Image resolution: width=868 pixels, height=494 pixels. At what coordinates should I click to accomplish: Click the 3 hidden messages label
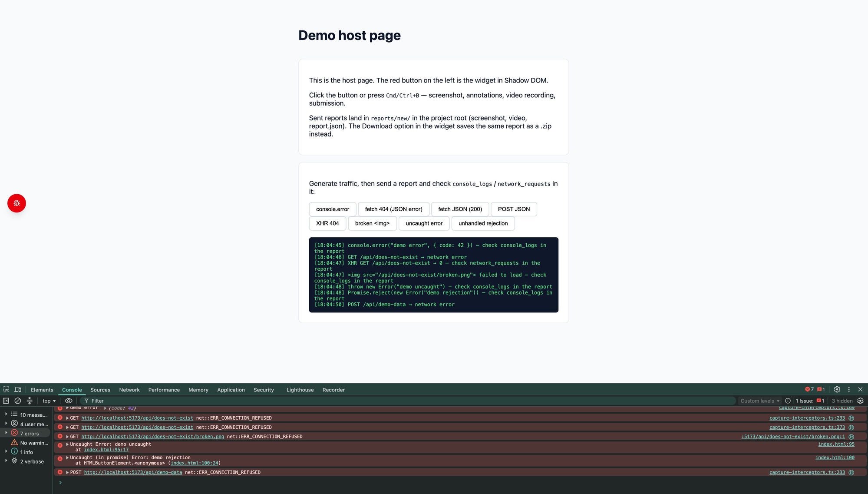coord(842,401)
